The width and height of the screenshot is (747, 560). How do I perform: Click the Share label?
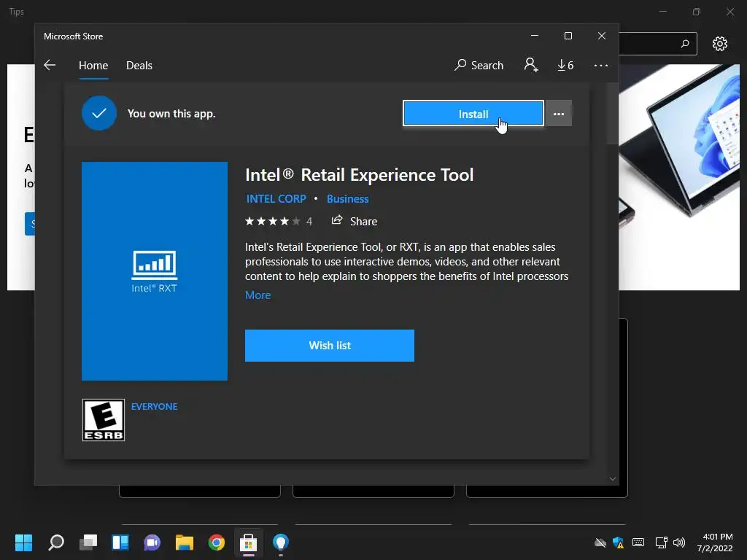363,222
